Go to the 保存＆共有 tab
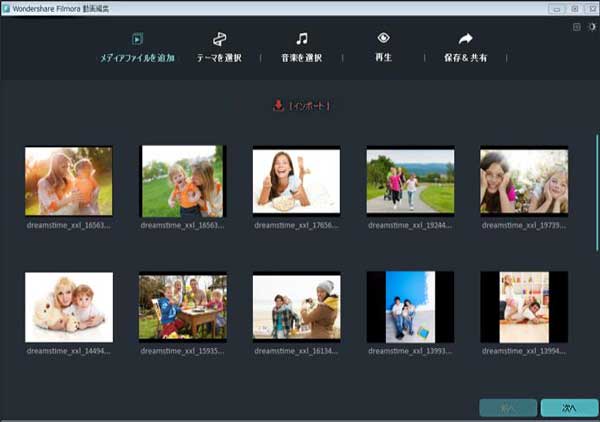This screenshot has height=422, width=600. click(465, 58)
